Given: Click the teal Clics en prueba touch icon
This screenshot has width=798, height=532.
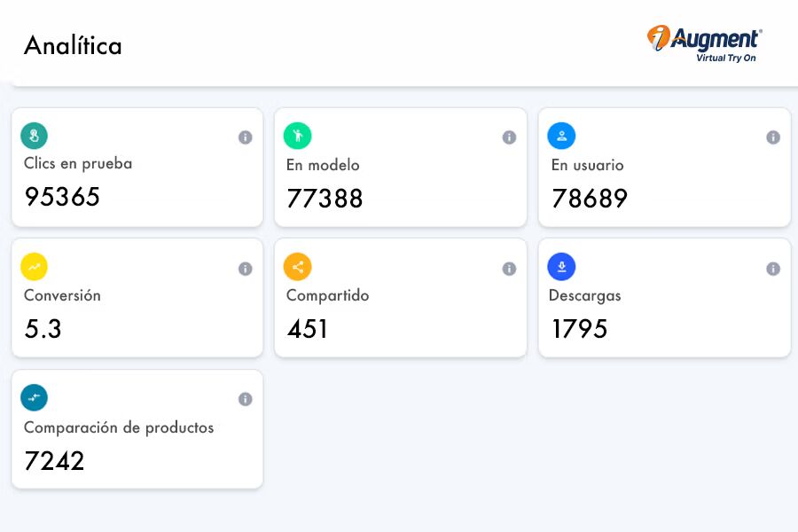Looking at the screenshot, I should (35, 136).
